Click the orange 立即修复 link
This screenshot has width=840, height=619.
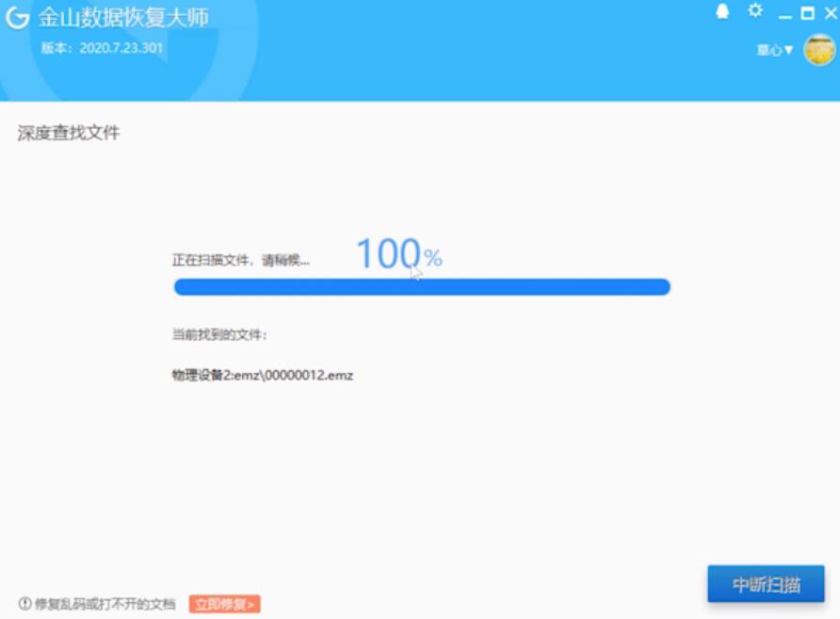224,604
